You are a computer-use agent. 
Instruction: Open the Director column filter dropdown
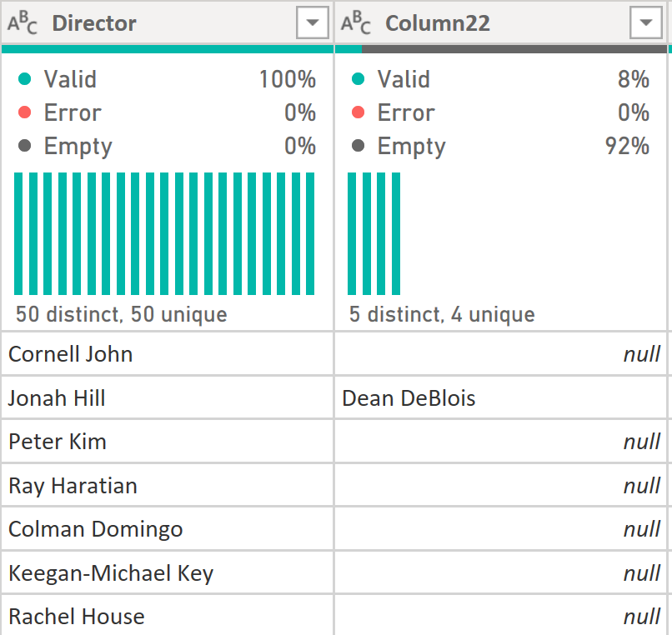313,24
